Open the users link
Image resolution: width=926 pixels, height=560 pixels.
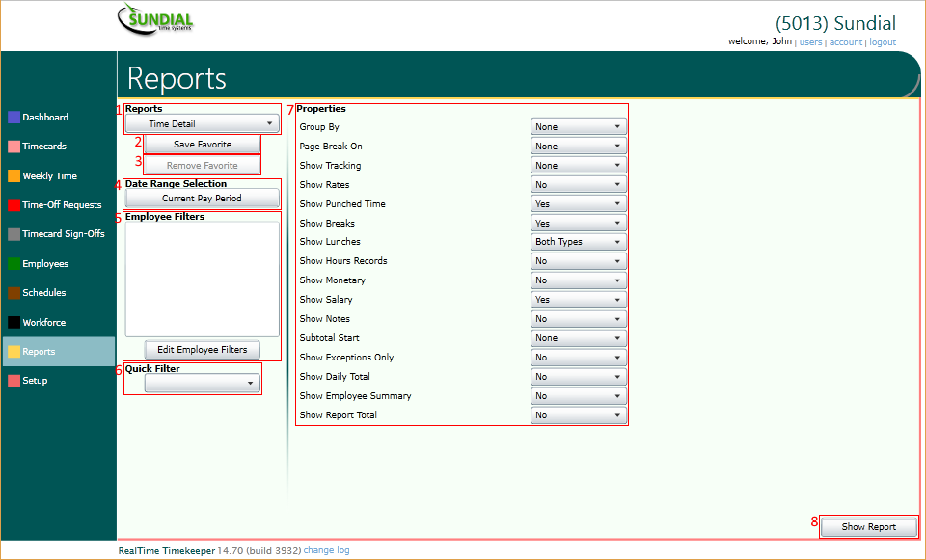[x=810, y=41]
